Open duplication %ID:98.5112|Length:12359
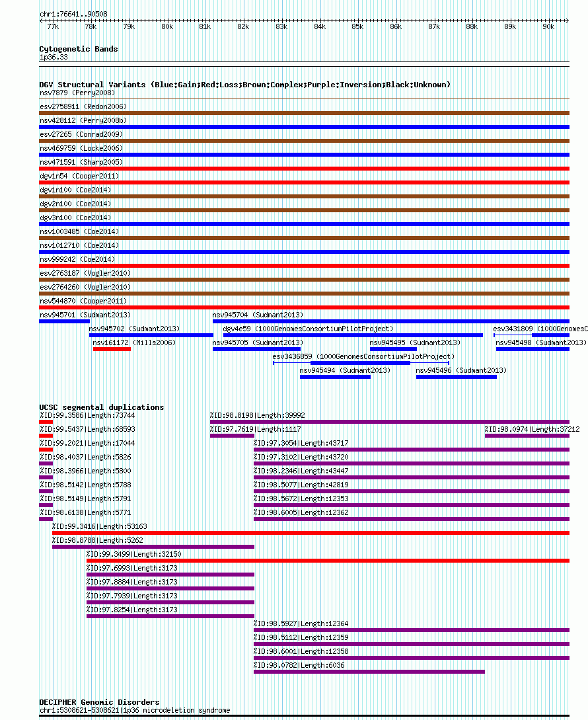The image size is (588, 720). tap(301, 638)
